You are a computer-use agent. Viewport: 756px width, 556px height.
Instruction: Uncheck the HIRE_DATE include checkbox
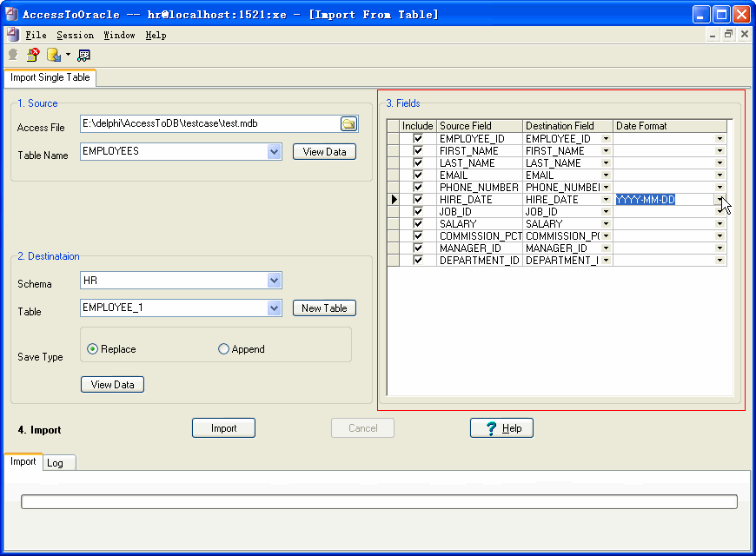(x=418, y=199)
